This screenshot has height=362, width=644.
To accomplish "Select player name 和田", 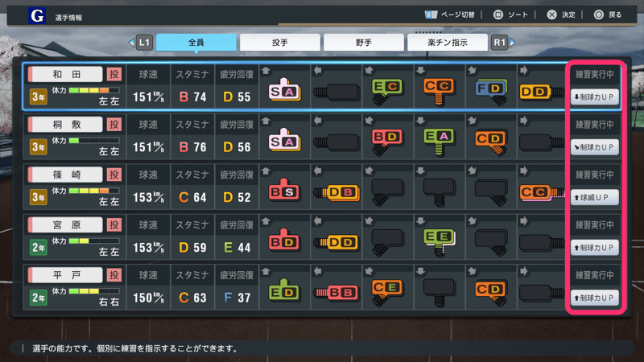I will point(67,74).
